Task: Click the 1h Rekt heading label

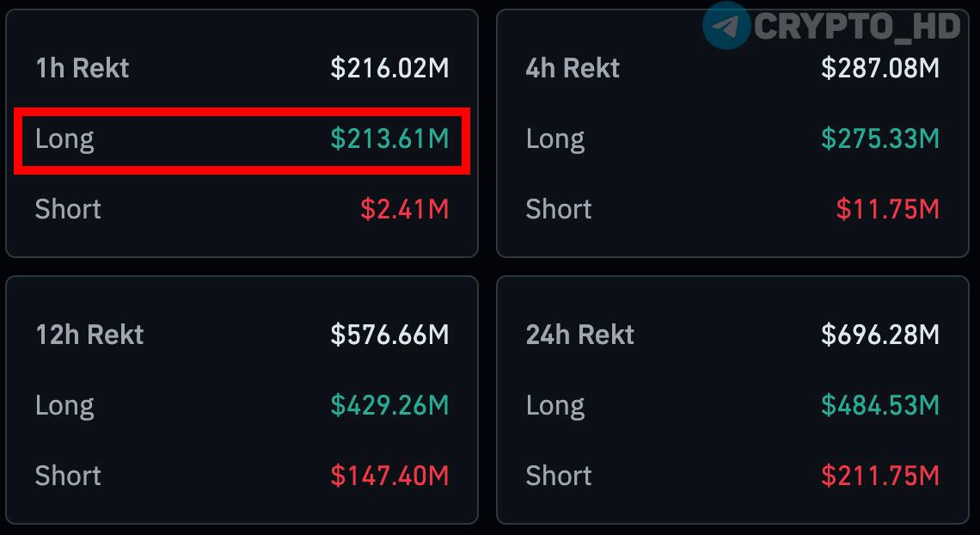Action: [x=82, y=68]
